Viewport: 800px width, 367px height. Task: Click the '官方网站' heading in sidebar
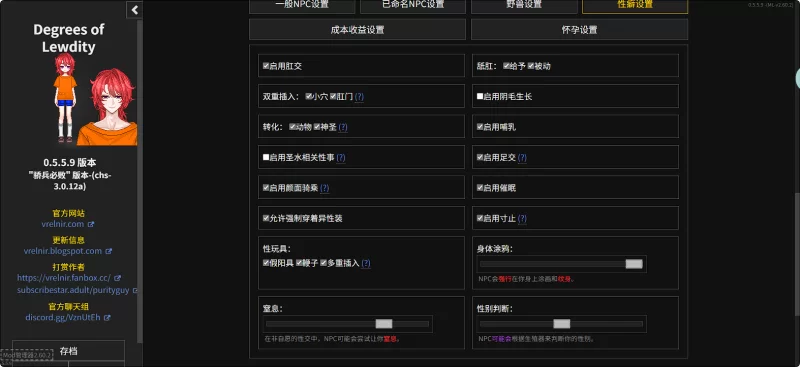click(x=68, y=213)
